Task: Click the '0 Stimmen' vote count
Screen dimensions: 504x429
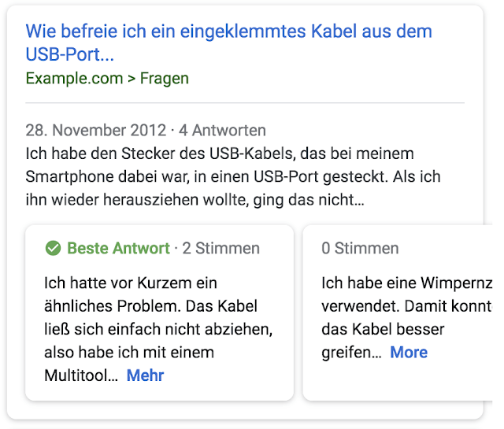Action: pyautogui.click(x=360, y=249)
